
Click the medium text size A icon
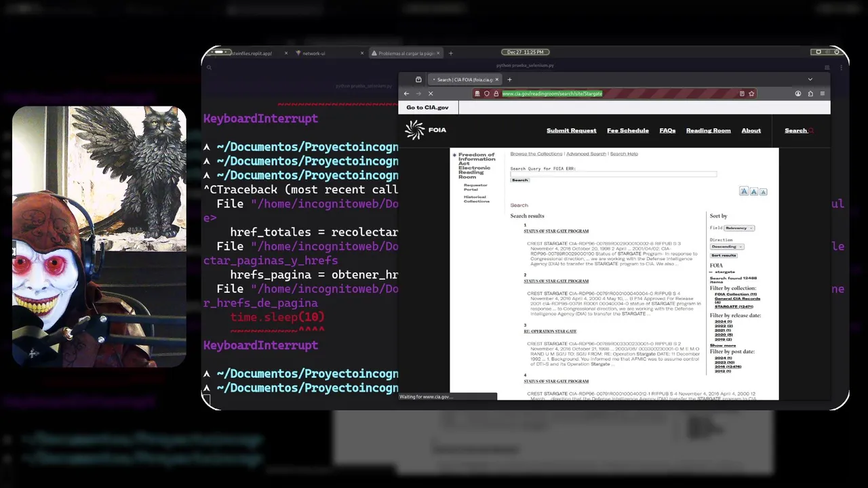[753, 192]
